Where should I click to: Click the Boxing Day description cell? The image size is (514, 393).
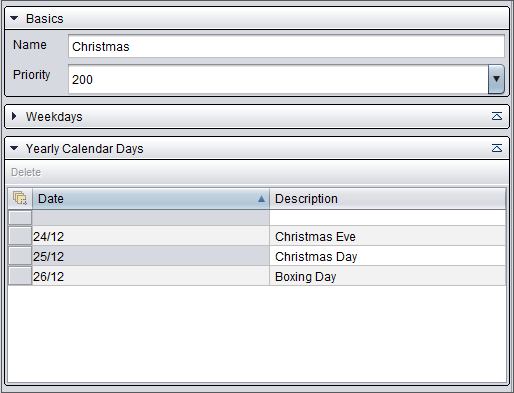pos(388,276)
